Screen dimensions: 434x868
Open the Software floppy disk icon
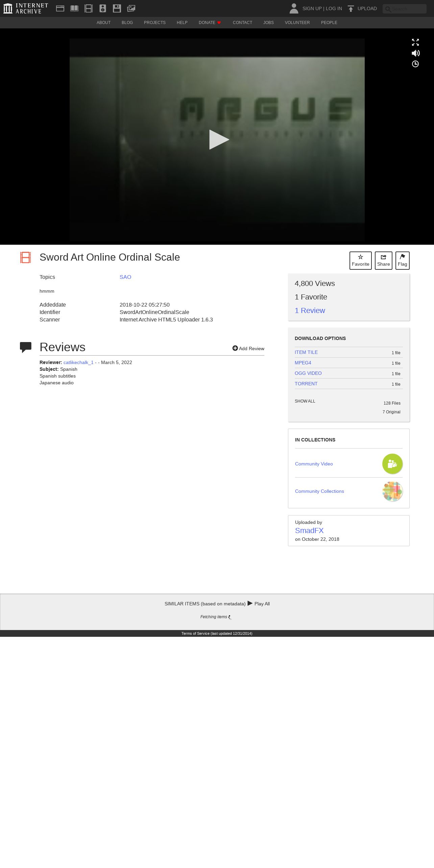[x=117, y=8]
